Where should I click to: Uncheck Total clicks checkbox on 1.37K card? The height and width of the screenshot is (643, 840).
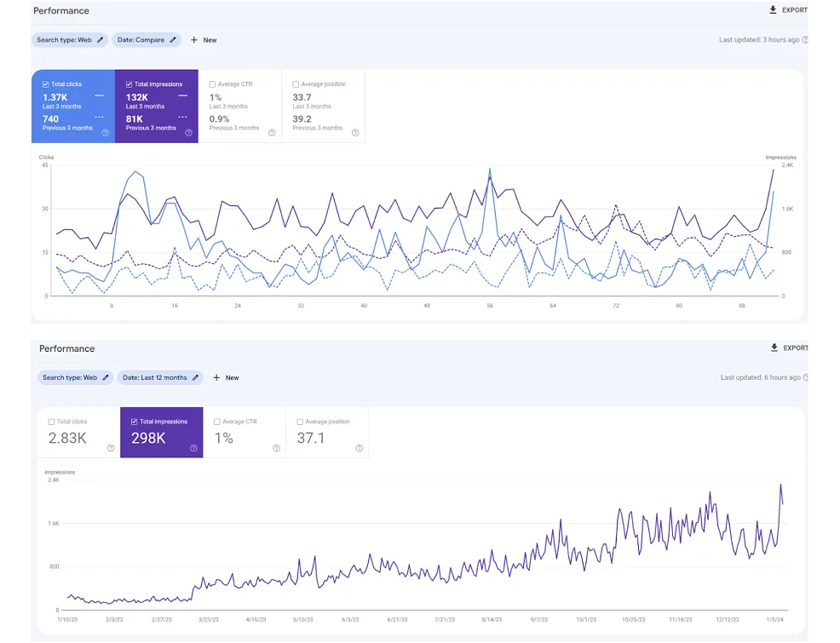pos(46,84)
